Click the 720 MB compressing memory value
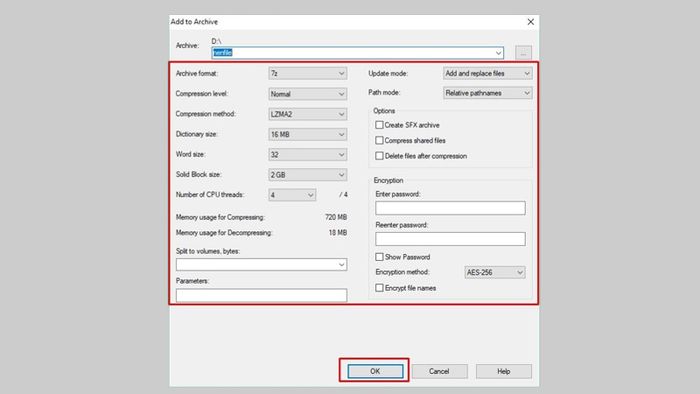 coord(336,217)
